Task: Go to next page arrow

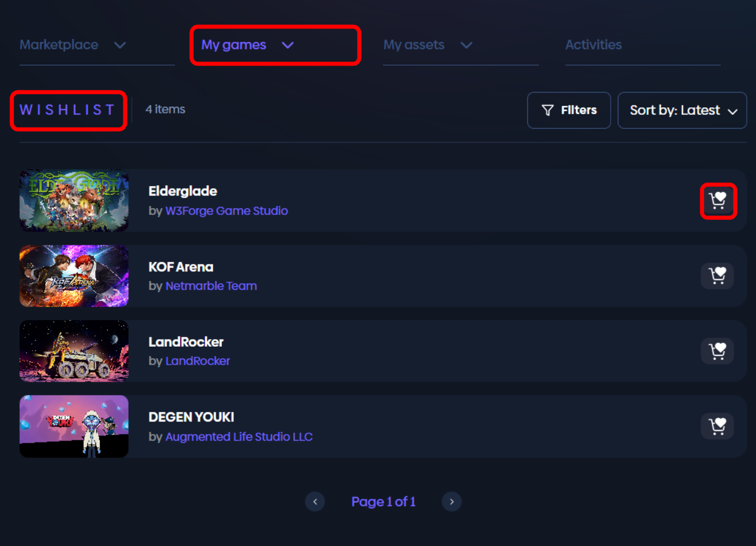Action: click(x=452, y=502)
